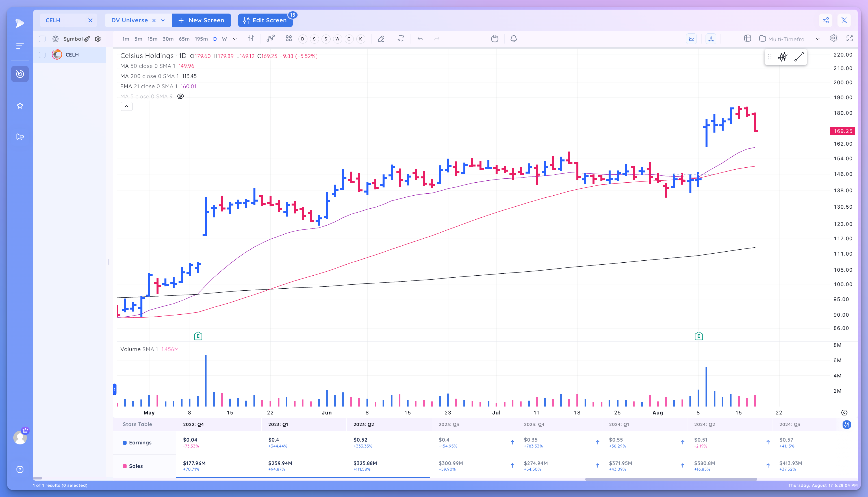Click the refresh sync icon
Viewport: 868px width, 497px height.
(x=401, y=38)
